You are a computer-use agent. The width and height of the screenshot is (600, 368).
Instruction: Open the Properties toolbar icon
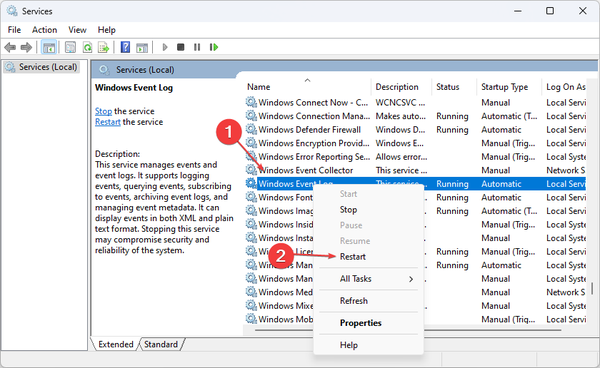(70, 47)
